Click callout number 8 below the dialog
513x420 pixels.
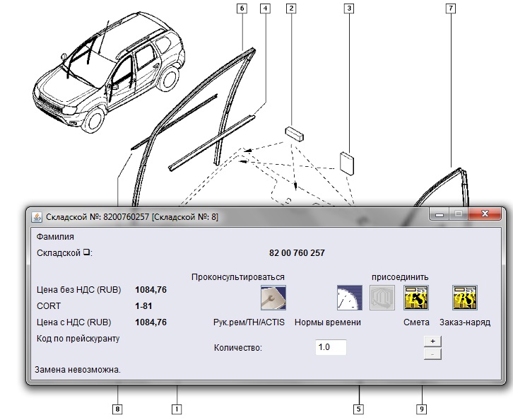pos(117,409)
